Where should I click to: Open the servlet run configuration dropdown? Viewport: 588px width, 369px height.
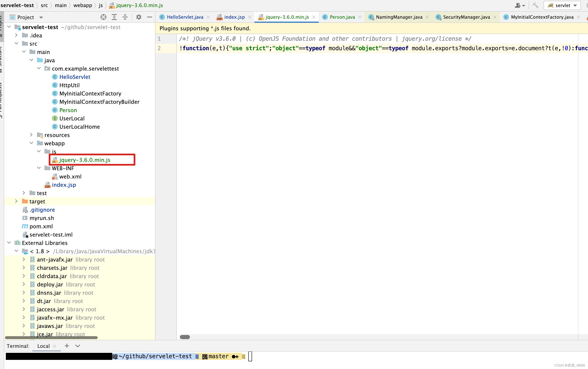tap(562, 5)
